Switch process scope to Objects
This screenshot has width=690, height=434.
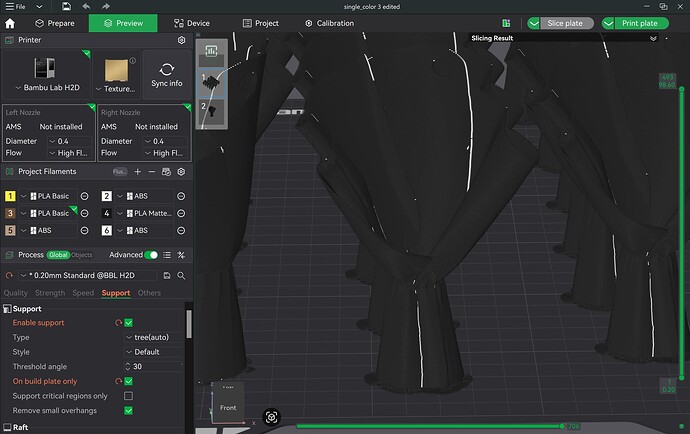pyautogui.click(x=82, y=255)
